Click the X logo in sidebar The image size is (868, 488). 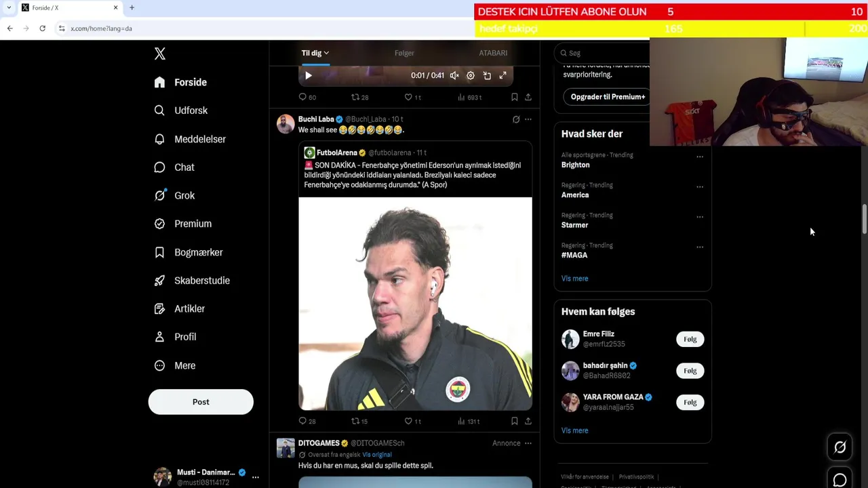[160, 54]
